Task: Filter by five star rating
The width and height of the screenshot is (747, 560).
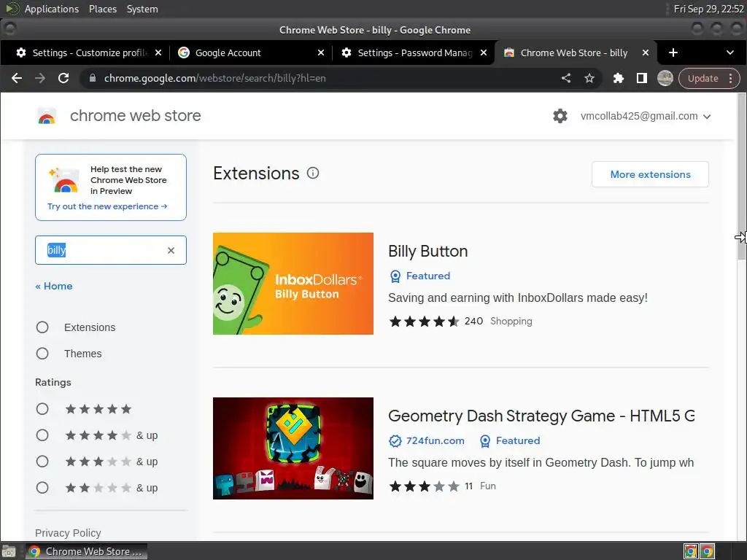Action: (x=42, y=409)
